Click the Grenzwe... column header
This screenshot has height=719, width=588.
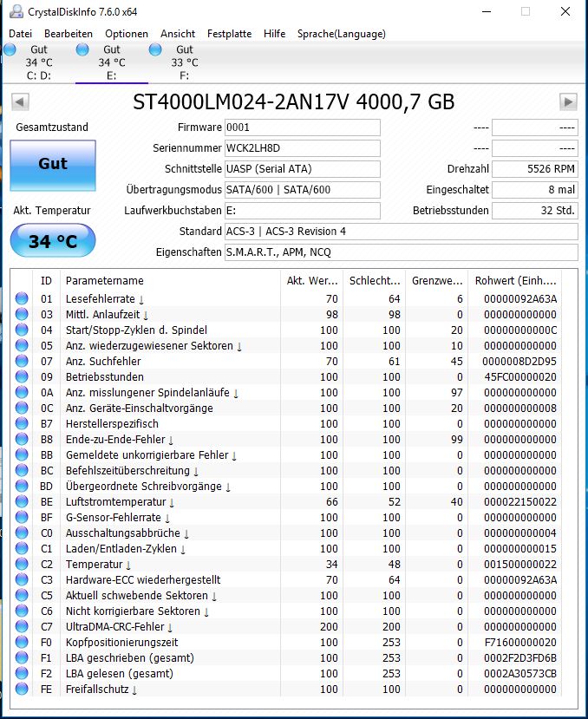(437, 281)
